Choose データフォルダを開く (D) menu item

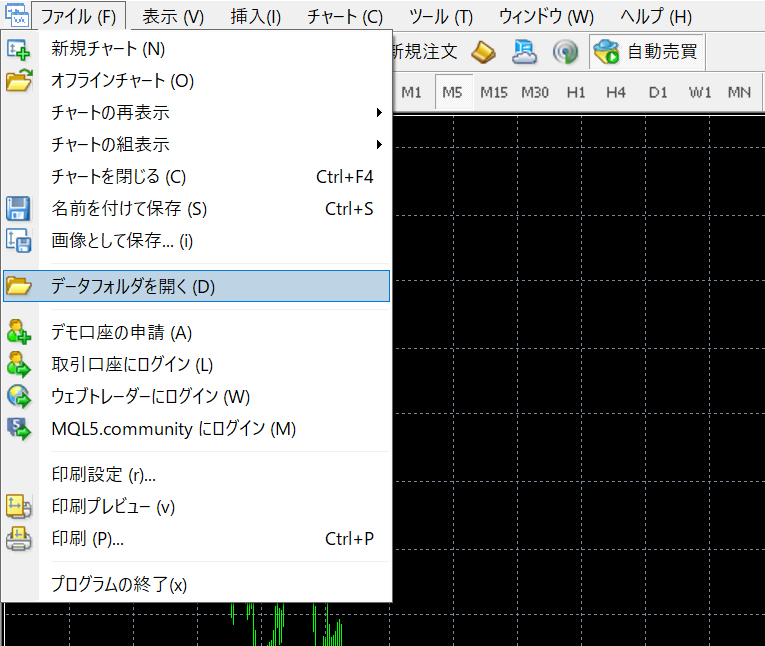coord(196,286)
